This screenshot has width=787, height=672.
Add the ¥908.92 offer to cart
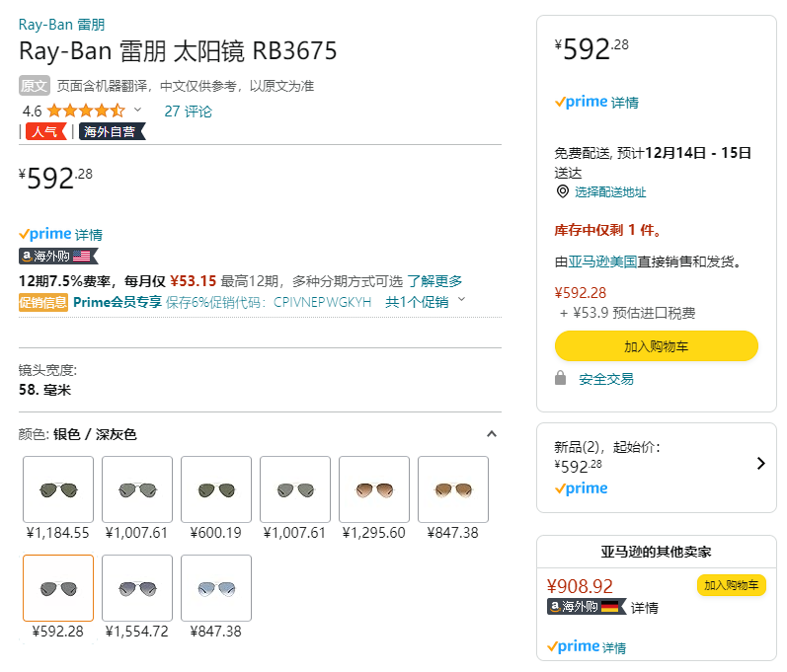tap(732, 585)
